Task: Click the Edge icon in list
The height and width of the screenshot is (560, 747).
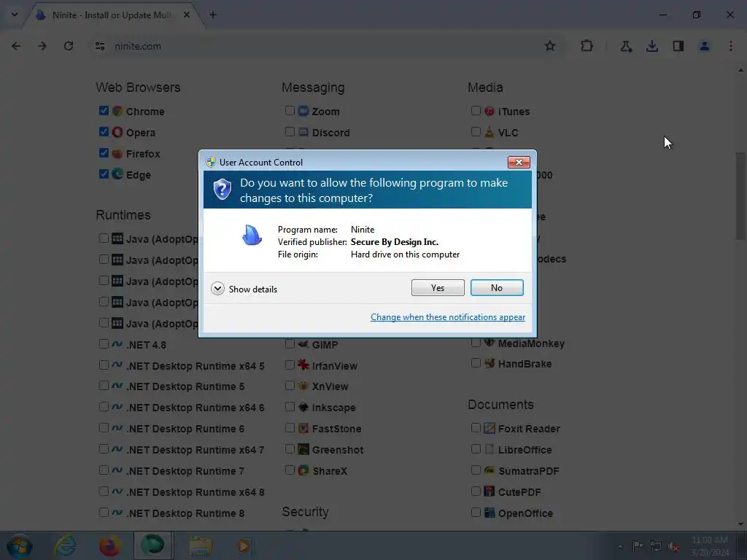Action: pos(117,174)
